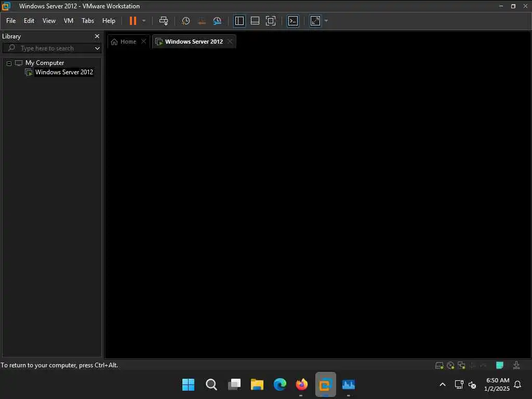Collapse the My Computer tree node
The height and width of the screenshot is (399, 532).
[9, 63]
